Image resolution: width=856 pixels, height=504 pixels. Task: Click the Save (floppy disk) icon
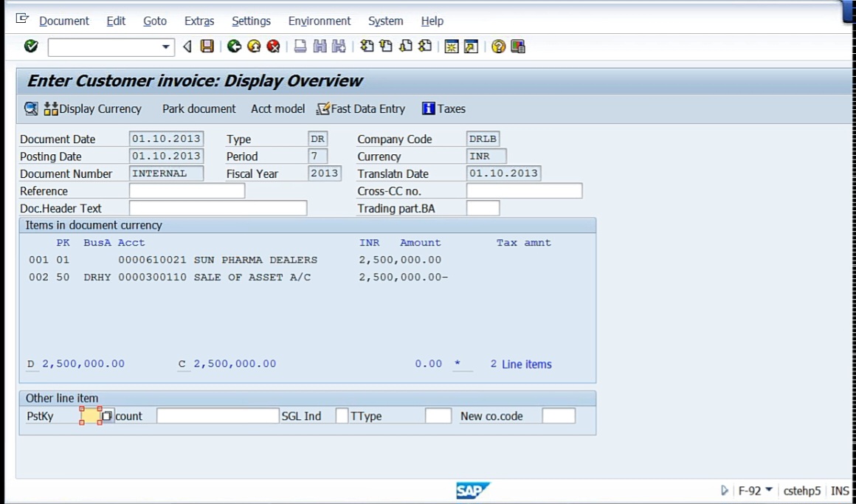207,46
